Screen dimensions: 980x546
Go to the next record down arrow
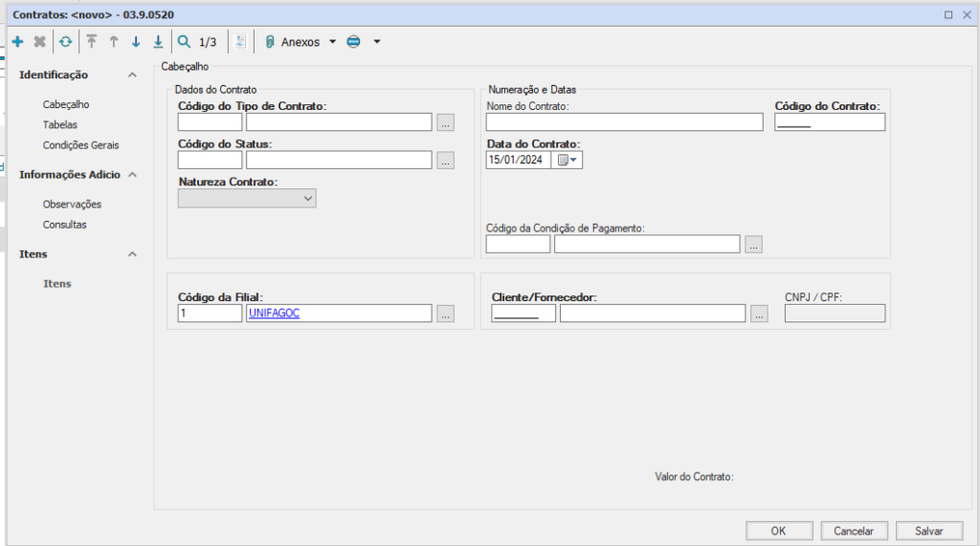pos(136,42)
